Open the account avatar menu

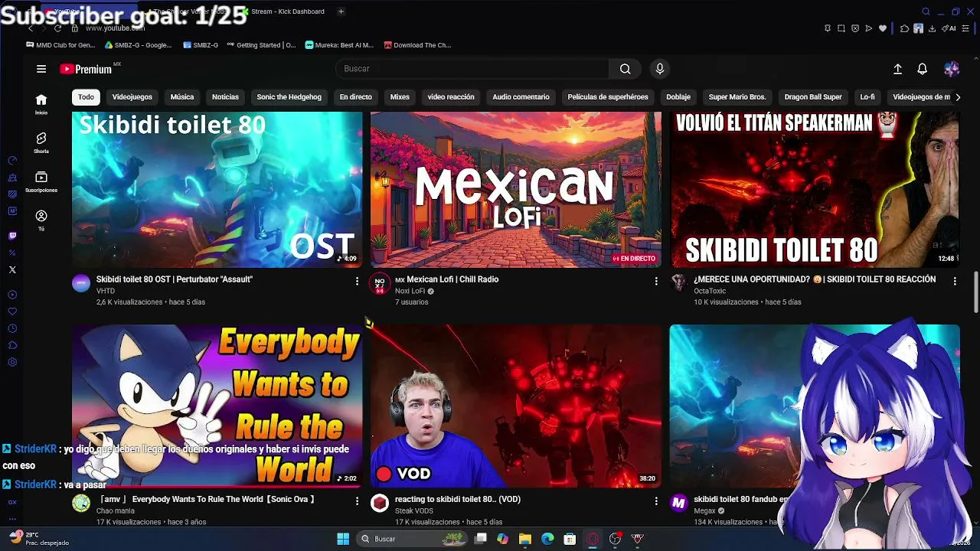click(952, 69)
